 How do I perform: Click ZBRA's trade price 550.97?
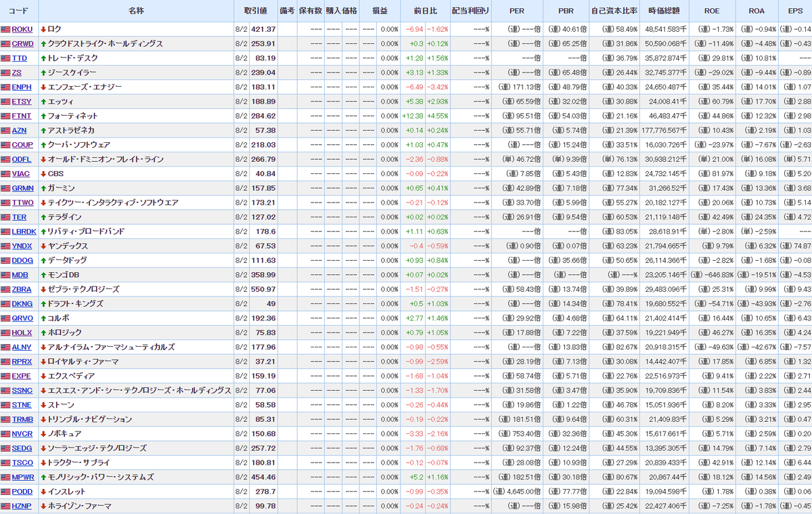point(263,289)
